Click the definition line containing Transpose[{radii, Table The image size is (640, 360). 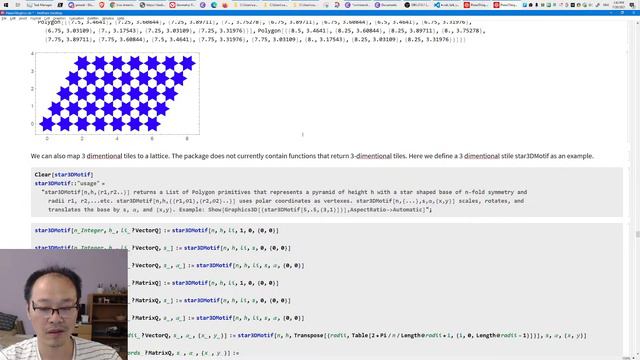click(357, 336)
